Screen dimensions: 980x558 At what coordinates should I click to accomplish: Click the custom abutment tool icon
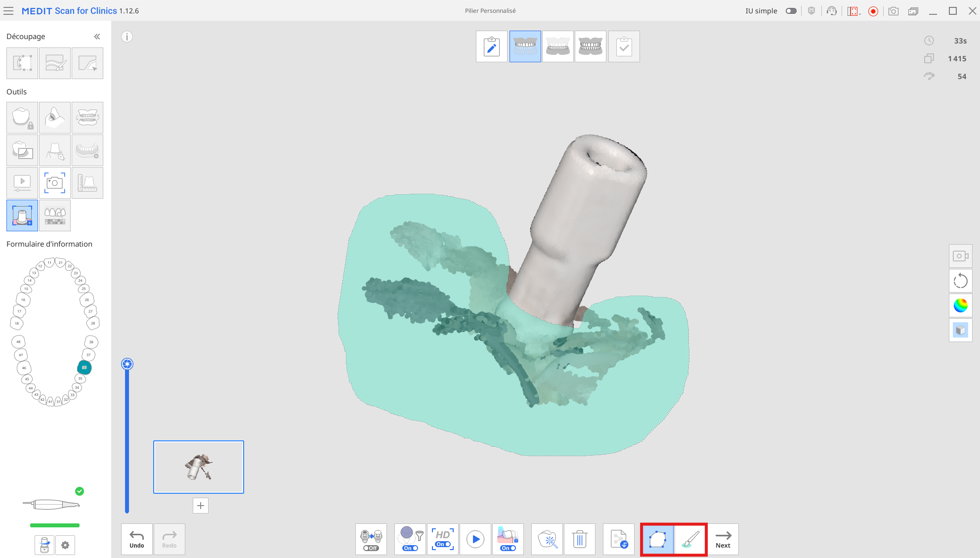pyautogui.click(x=22, y=215)
